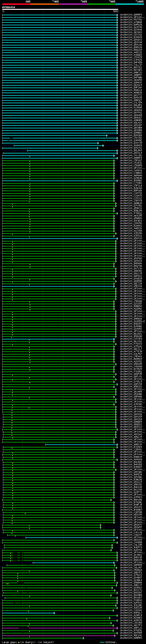Click the UniRef100_P32861 alignment label

point(131,372)
